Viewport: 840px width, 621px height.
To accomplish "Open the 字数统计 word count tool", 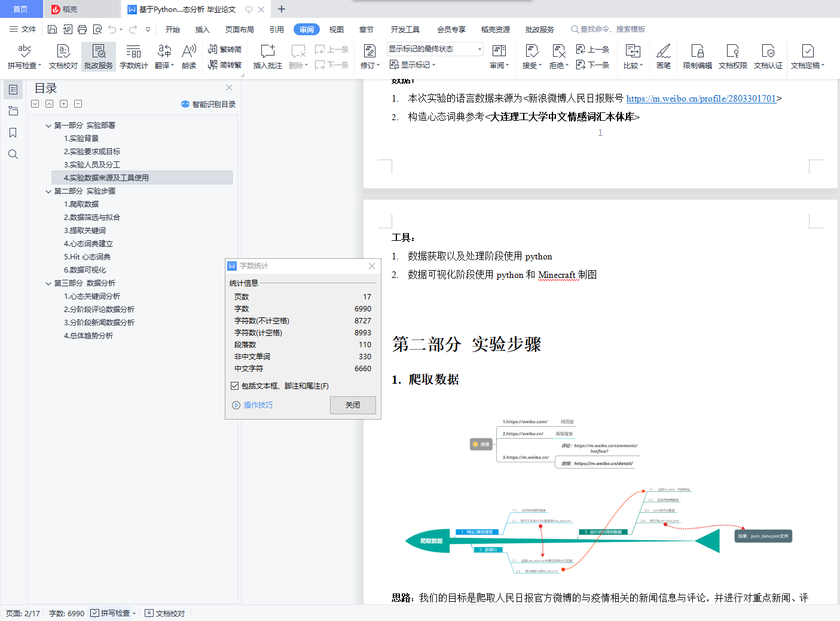I will coord(134,57).
